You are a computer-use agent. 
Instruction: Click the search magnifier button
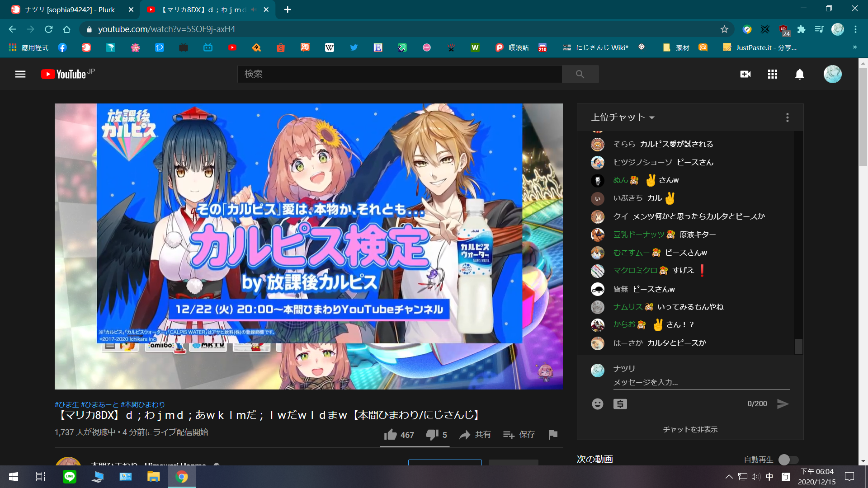[580, 74]
